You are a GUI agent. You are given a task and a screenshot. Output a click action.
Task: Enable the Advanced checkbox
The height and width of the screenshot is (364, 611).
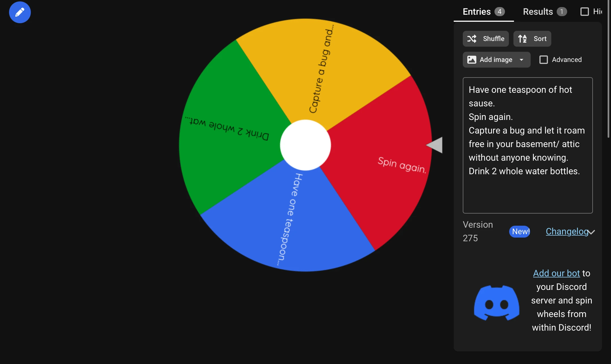tap(543, 60)
